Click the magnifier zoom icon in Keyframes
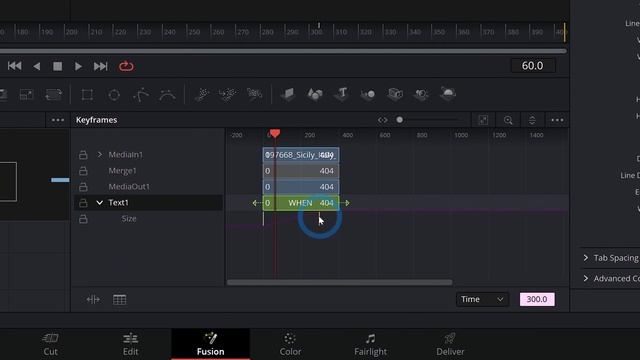 coord(508,120)
